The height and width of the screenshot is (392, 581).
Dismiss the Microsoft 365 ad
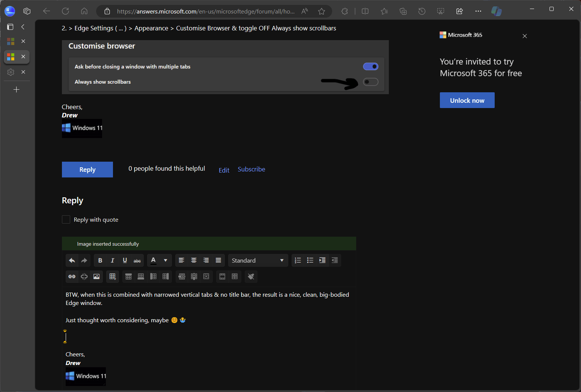point(525,36)
